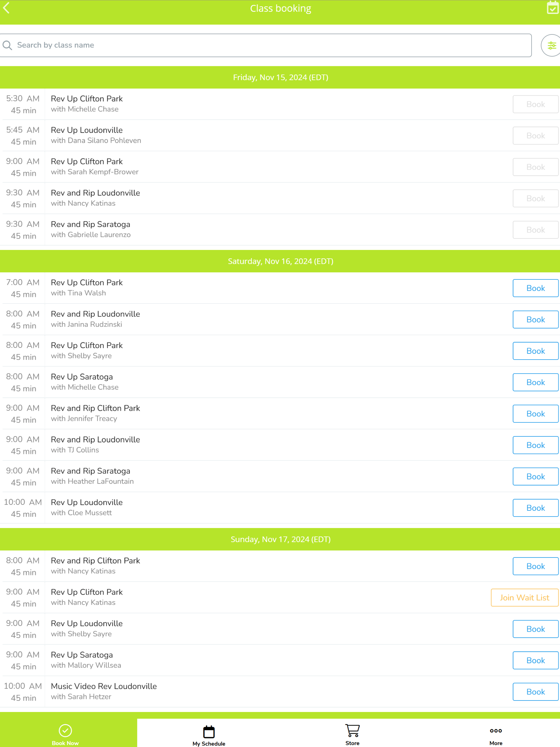The image size is (560, 747).
Task: Select the Book Now checkmark tab
Action: coord(65,734)
